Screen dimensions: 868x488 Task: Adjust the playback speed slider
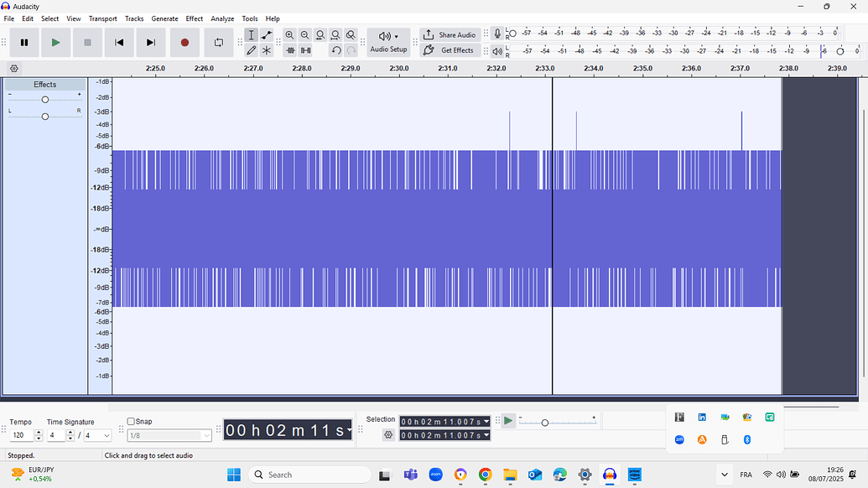[x=545, y=422]
